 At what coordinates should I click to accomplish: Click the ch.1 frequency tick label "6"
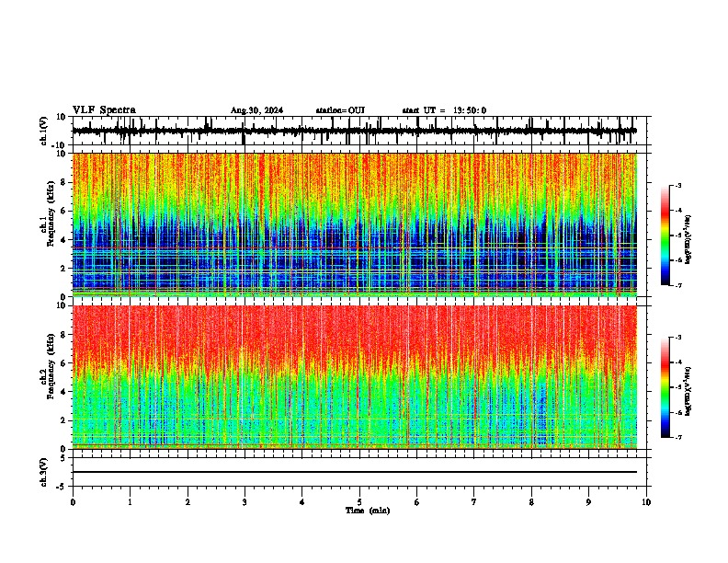point(63,211)
